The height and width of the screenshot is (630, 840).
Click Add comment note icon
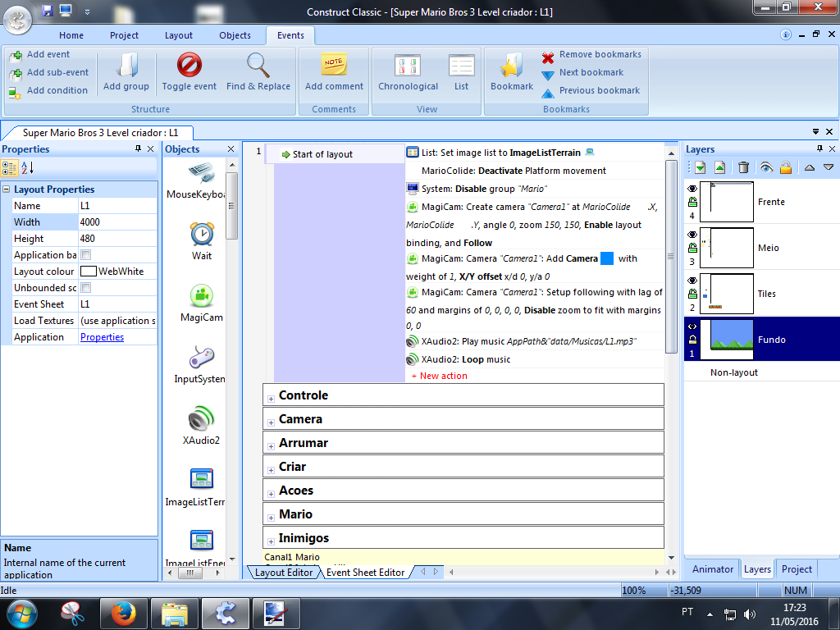pos(334,64)
